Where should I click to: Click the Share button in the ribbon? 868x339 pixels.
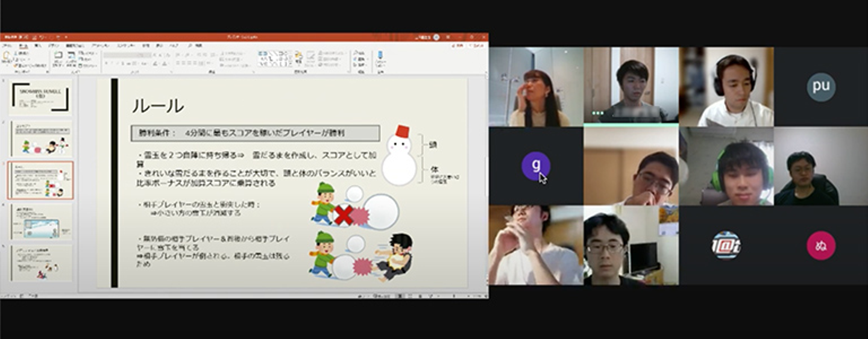(x=461, y=45)
